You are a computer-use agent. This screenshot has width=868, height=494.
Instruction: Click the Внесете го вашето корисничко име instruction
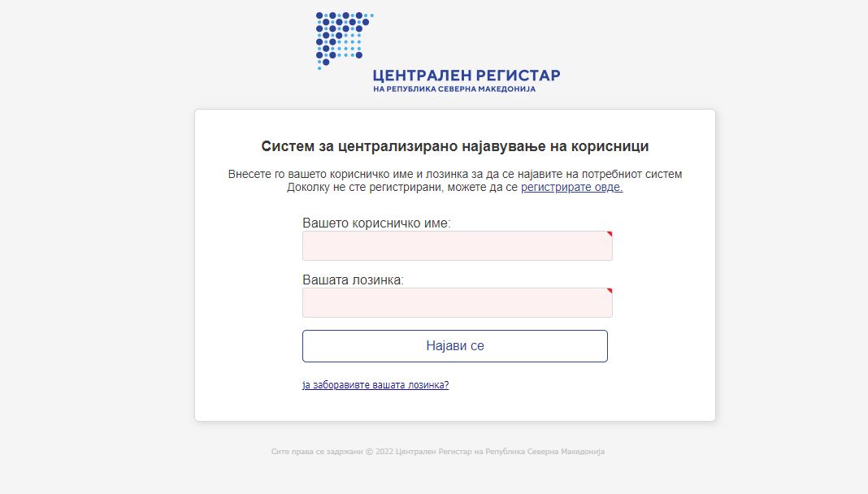tap(455, 174)
